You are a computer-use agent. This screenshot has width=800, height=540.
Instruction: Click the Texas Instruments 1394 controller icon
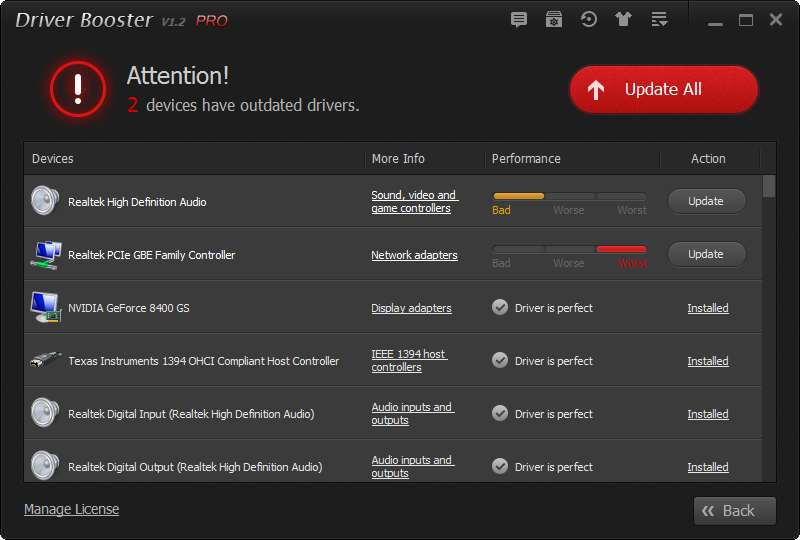[x=45, y=360]
